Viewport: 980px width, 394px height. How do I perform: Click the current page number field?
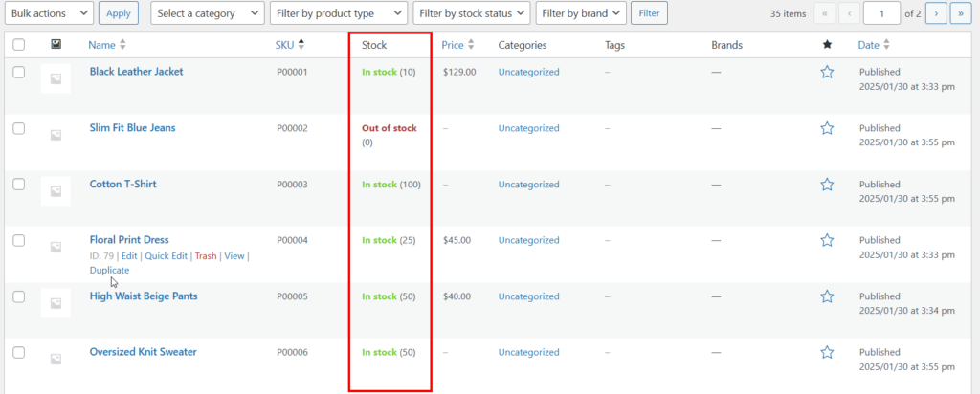point(881,13)
